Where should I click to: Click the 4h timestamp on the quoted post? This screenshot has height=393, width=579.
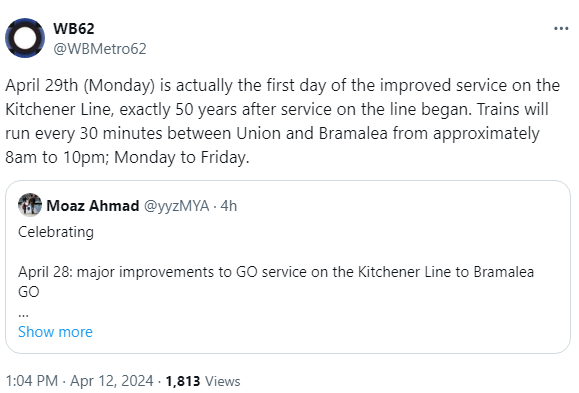(x=229, y=206)
